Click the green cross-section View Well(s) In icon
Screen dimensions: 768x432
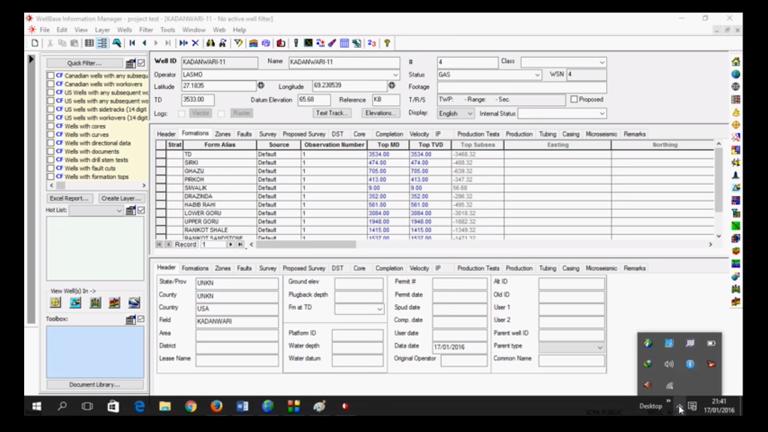click(x=95, y=303)
